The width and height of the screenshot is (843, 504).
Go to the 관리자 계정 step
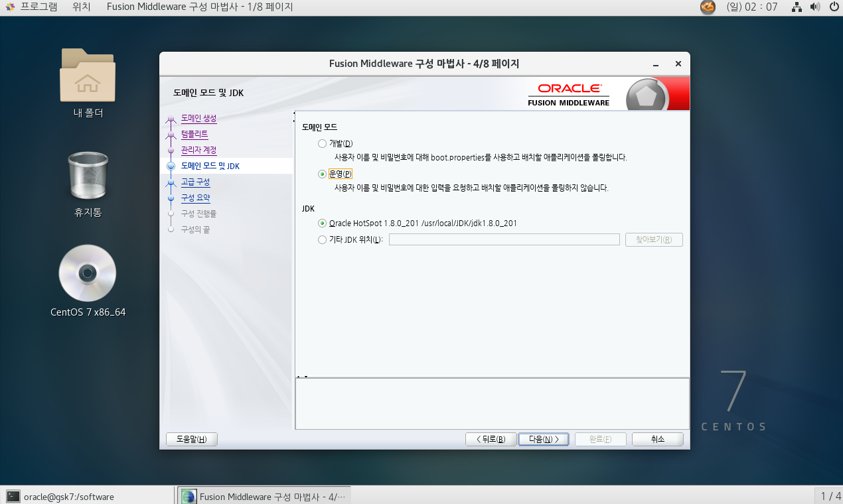point(198,150)
